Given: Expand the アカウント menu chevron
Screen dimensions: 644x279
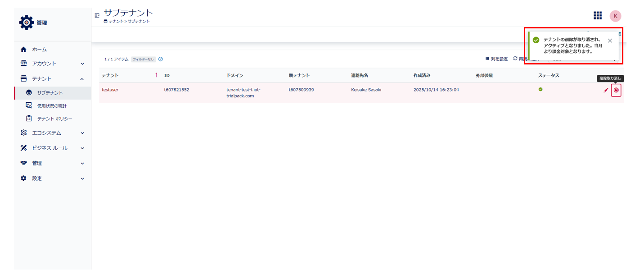Looking at the screenshot, I should point(82,64).
